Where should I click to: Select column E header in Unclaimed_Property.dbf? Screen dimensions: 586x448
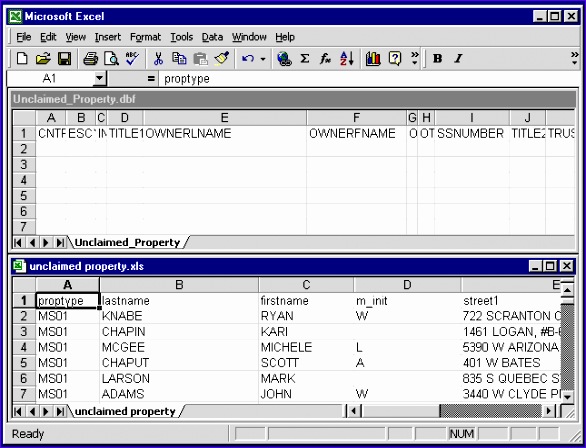[225, 118]
